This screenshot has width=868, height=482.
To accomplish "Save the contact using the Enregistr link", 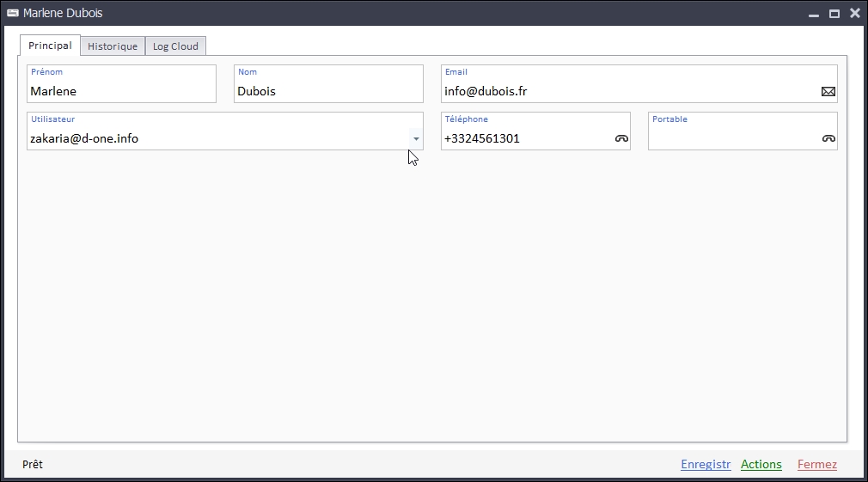I will point(706,464).
